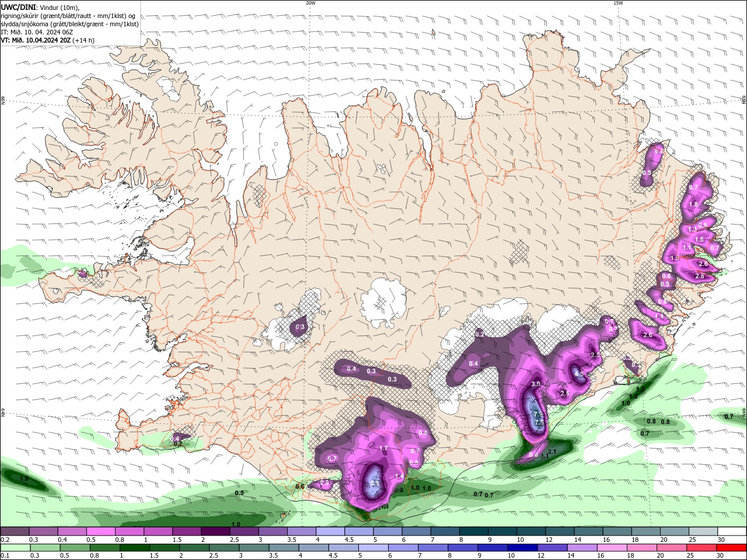Click the 'VT: Mið. 10.04.2024 20Z (+14 h)' line
Image resolution: width=747 pixels, height=560 pixels.
(48, 40)
